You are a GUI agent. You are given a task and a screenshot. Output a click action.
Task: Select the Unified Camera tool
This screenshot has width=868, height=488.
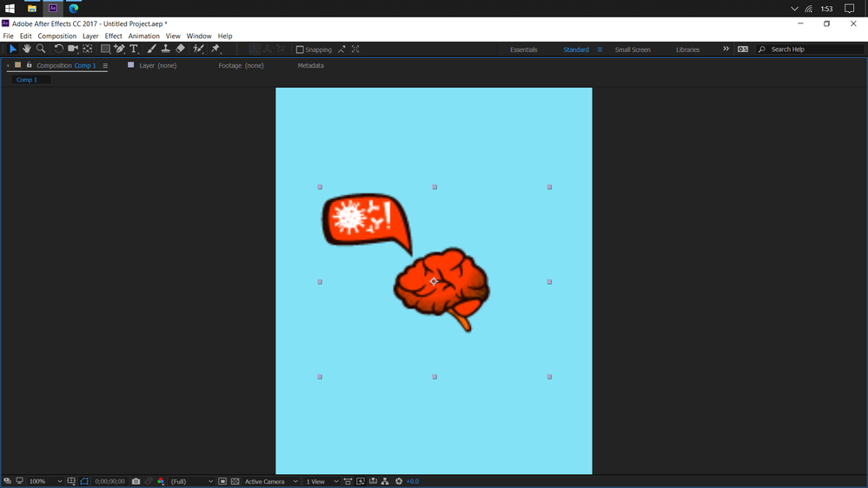pos(72,49)
